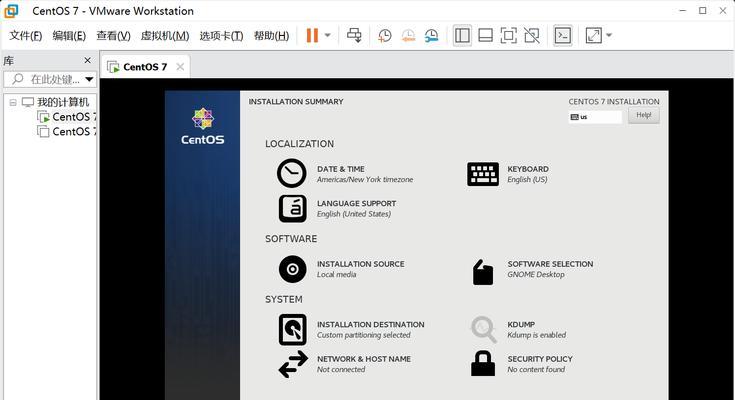Click the CentOS logo in installer sidebar
Screen dimensions: 735x400
(x=202, y=126)
